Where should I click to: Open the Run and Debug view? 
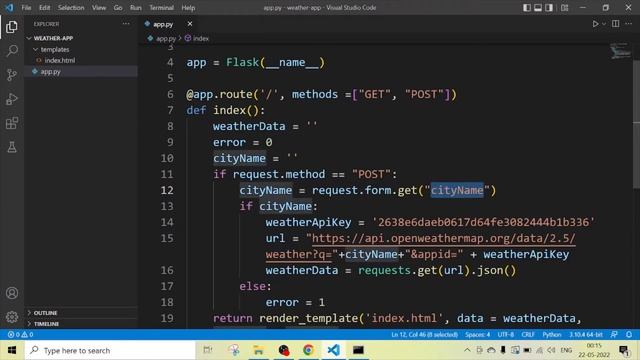[12, 99]
